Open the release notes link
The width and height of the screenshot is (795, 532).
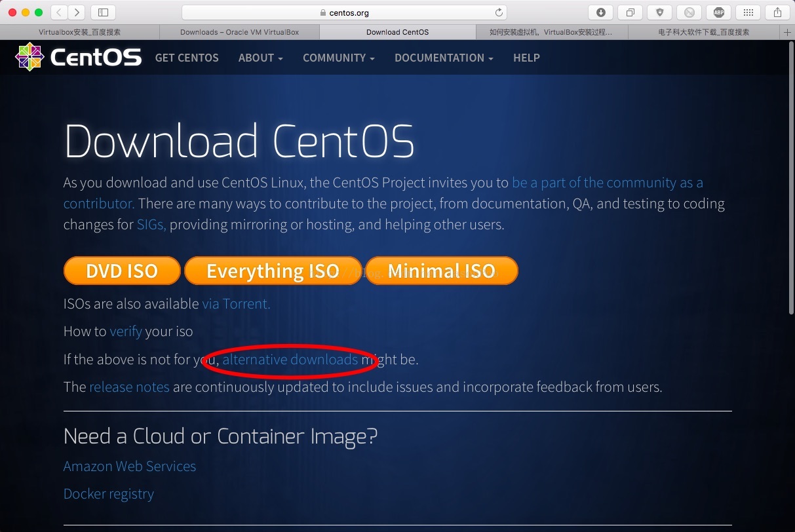point(129,387)
